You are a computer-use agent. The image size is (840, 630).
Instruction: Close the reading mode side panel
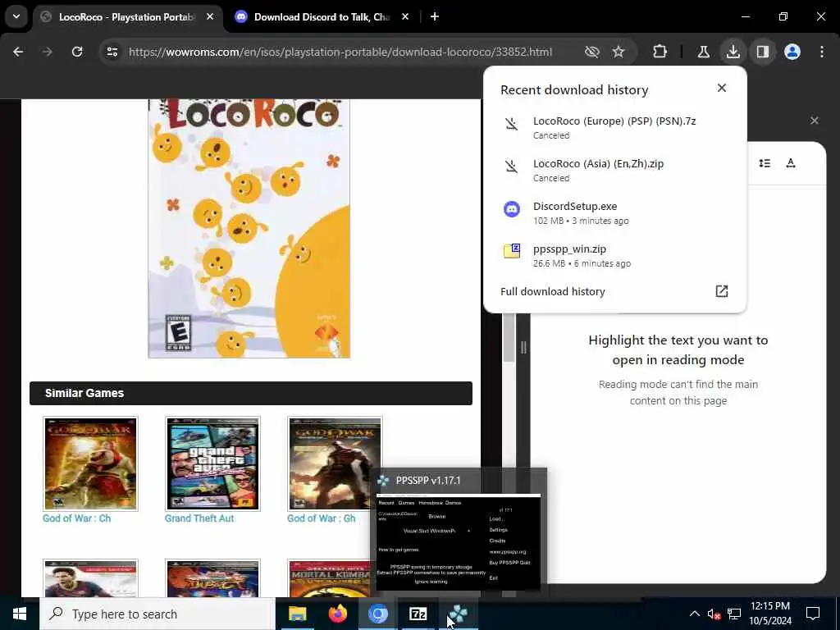pyautogui.click(x=815, y=121)
